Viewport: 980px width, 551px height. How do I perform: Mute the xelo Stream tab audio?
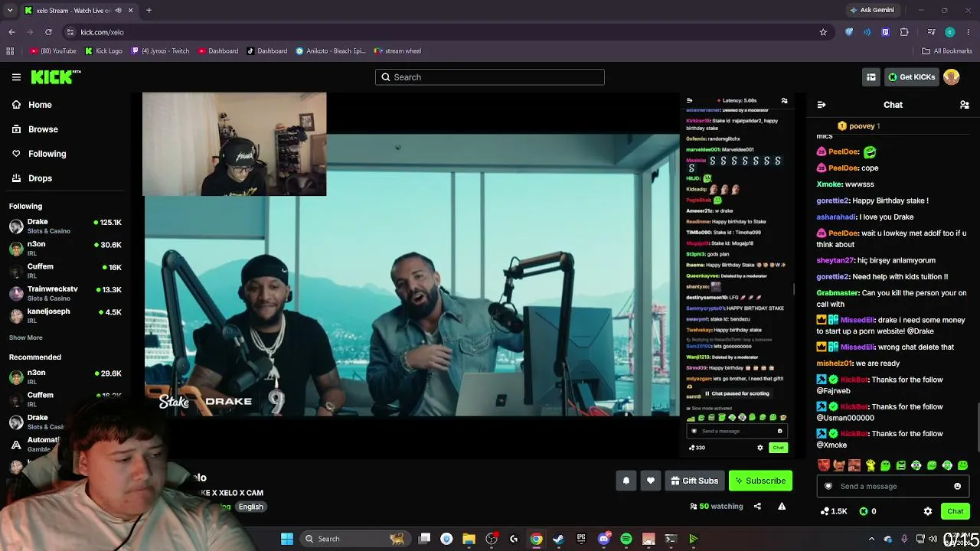[118, 11]
